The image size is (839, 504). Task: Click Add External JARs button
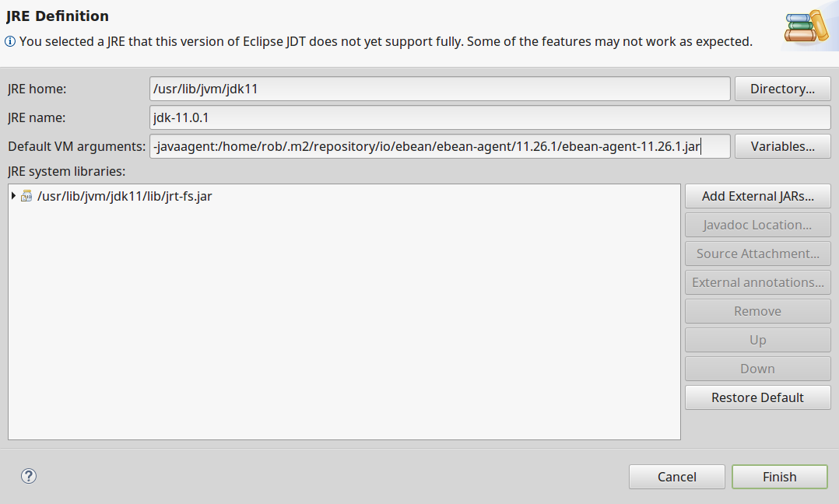[758, 196]
